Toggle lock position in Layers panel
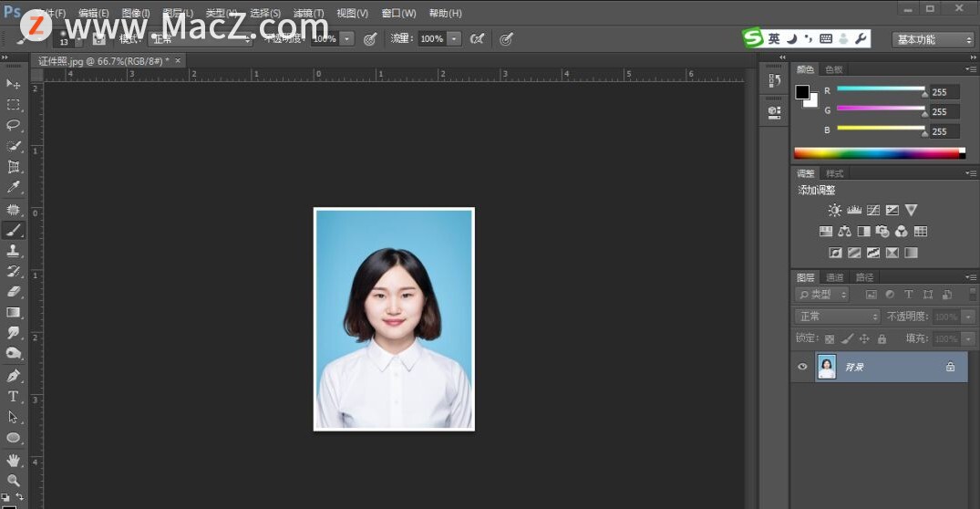This screenshot has width=980, height=509. tap(864, 339)
